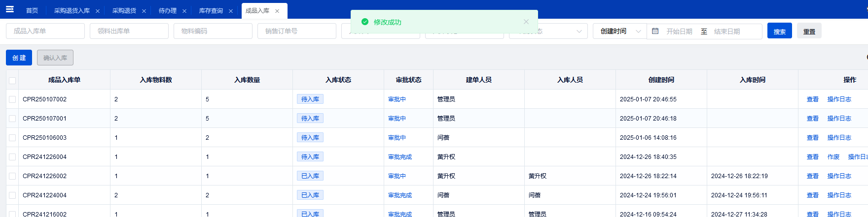Click 审批完成 status of CPR241226004
Image resolution: width=868 pixels, height=217 pixels.
click(x=400, y=157)
